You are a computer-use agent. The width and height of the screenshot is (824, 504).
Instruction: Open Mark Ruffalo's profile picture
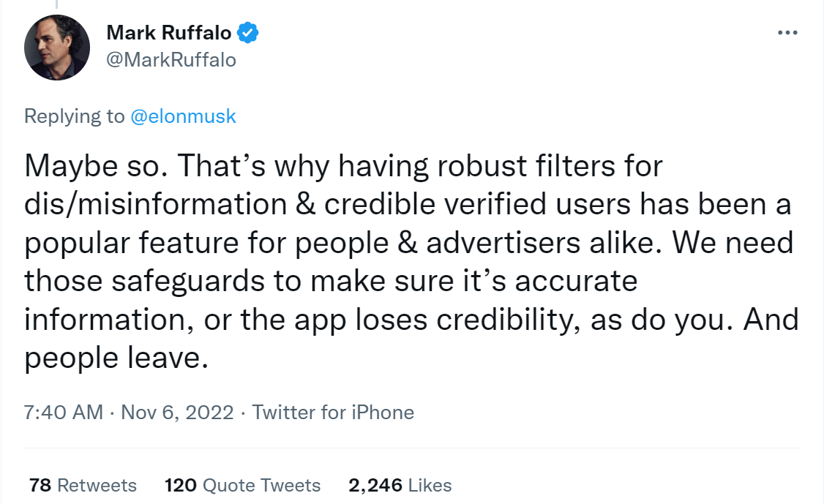[57, 48]
